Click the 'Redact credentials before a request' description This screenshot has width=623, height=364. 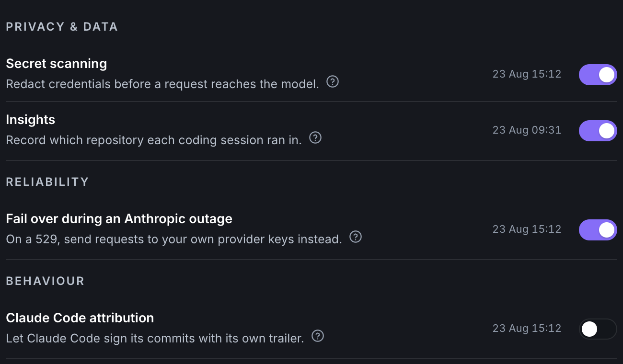click(162, 84)
